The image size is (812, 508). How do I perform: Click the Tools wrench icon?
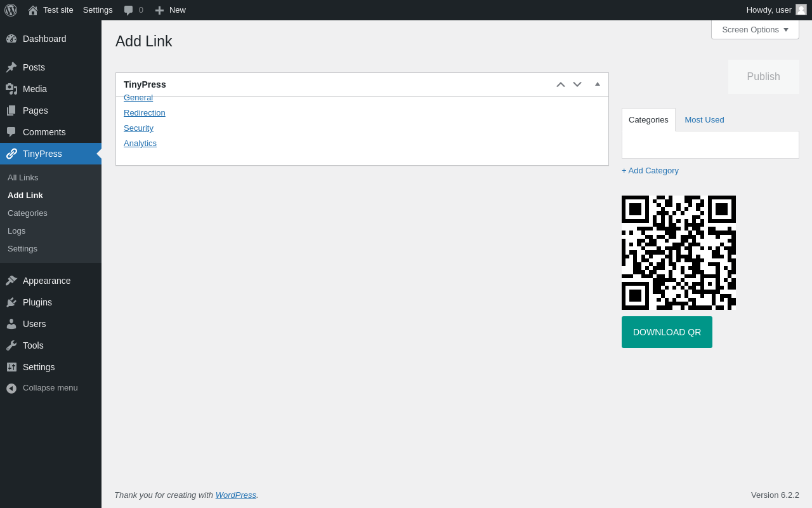[11, 345]
